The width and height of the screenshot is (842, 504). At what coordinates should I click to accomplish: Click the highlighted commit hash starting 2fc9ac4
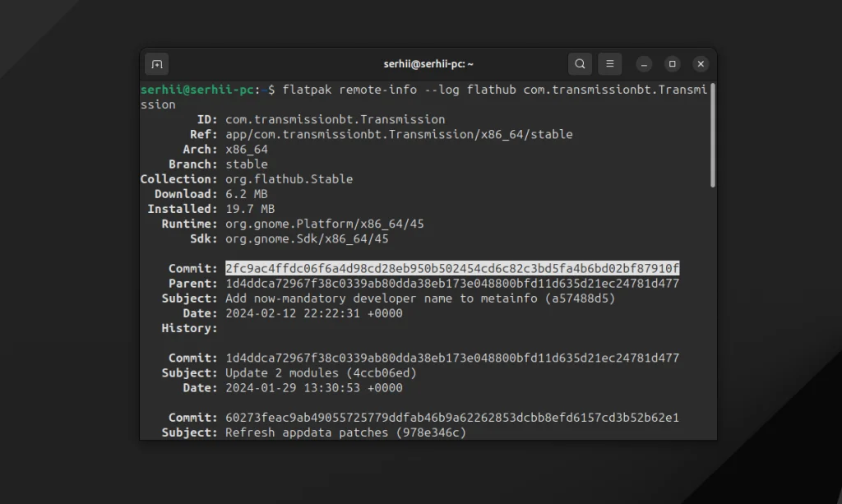click(452, 269)
